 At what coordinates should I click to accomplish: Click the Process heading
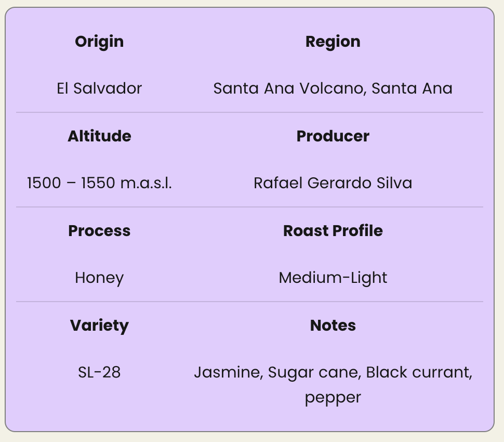pos(99,231)
